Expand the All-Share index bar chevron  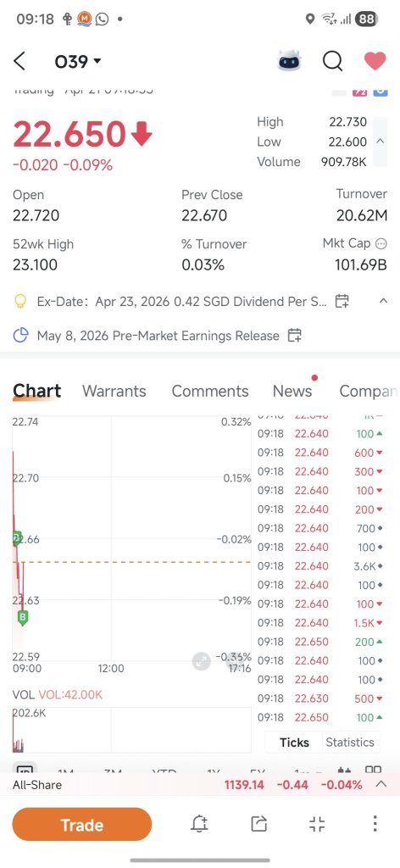pyautogui.click(x=381, y=784)
